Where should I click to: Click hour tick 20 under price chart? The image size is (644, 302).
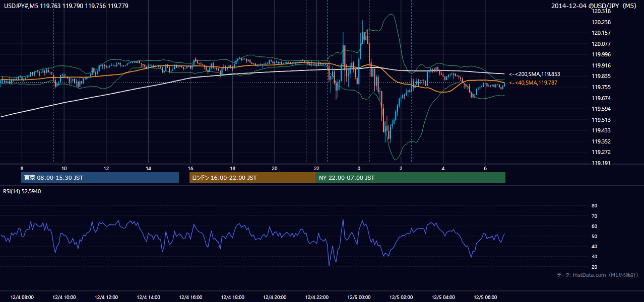coord(275,168)
